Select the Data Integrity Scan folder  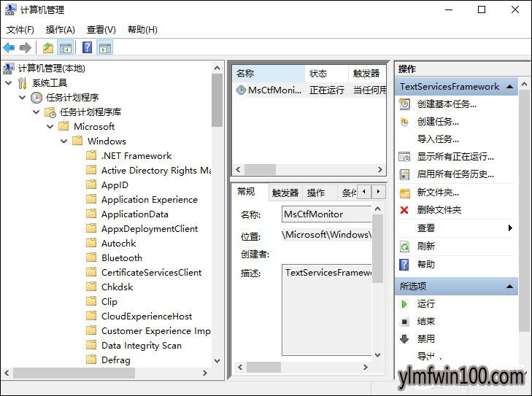pyautogui.click(x=142, y=345)
